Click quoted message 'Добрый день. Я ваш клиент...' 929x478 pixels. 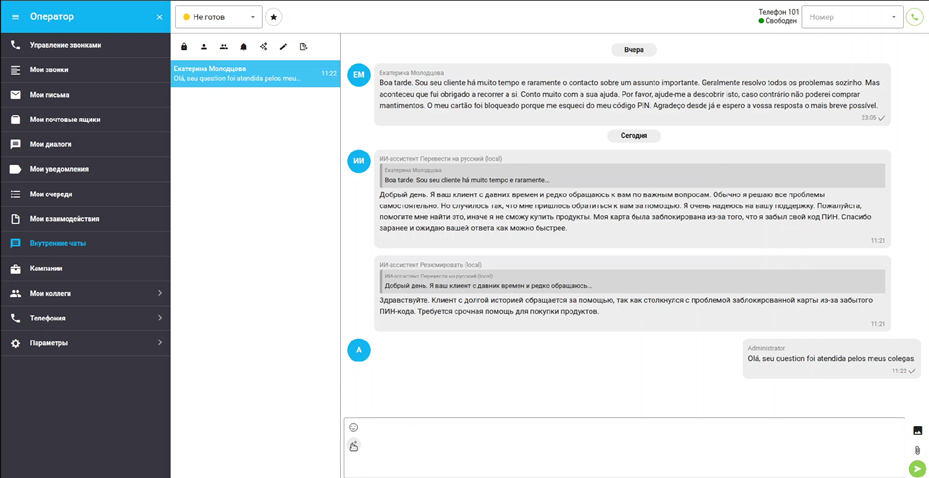[x=633, y=281]
